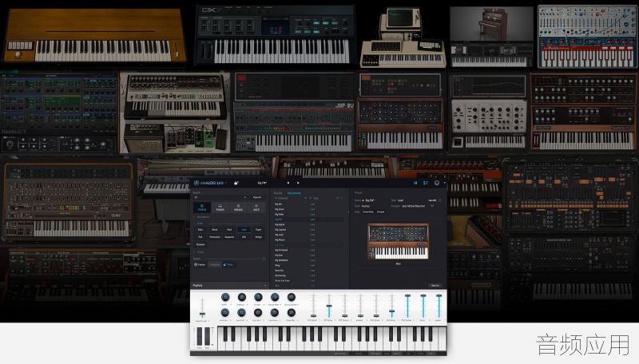Select the Pianos instrument category
The width and height of the screenshot is (639, 364).
pos(220,208)
